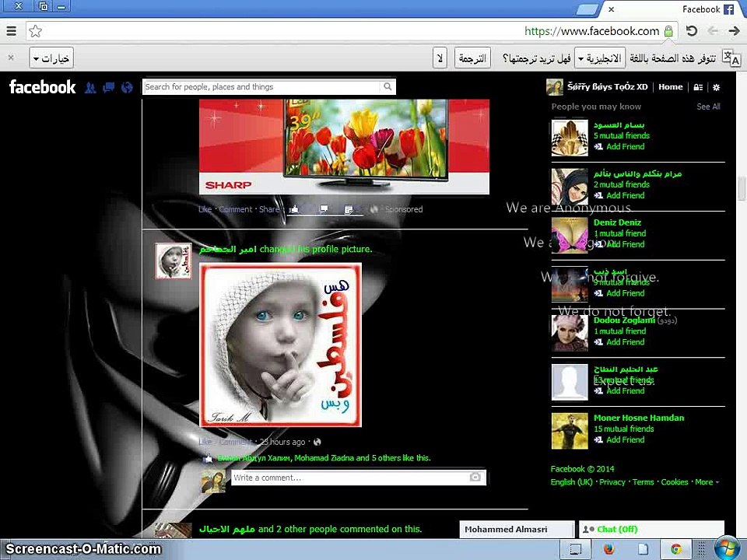
Task: Click the Write a comment field
Action: click(350, 477)
